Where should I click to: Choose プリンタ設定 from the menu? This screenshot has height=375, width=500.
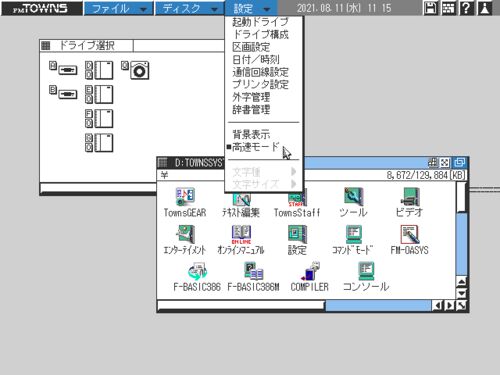point(260,84)
